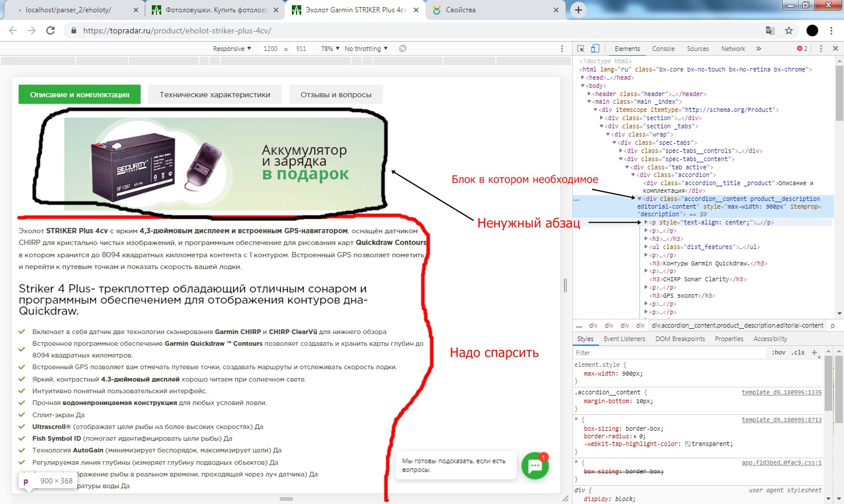844x504 pixels.
Task: Switch to the Console panel tab
Action: point(663,49)
